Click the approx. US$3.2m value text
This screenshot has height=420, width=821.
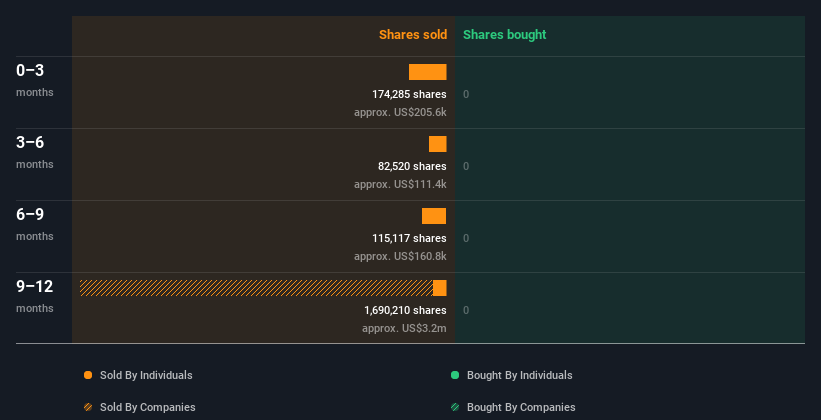tap(404, 328)
